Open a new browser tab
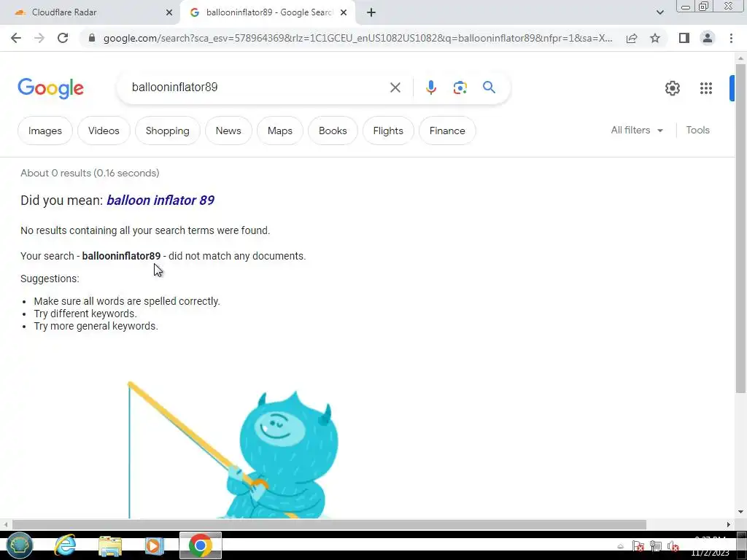Viewport: 747px width, 560px height. point(371,12)
